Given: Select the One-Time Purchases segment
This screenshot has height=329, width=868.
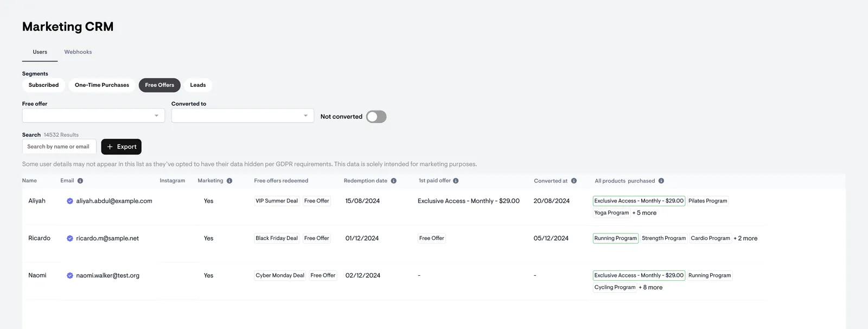Looking at the screenshot, I should point(102,85).
